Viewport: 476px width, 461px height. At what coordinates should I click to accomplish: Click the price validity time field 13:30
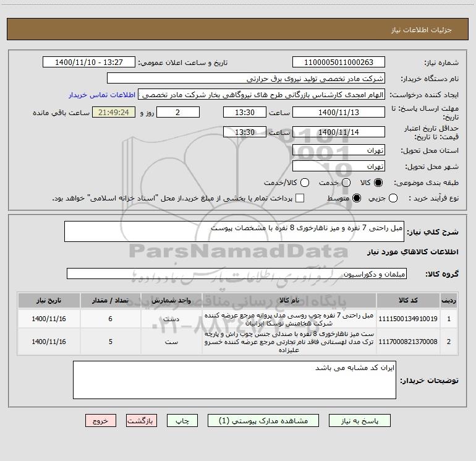coord(245,132)
